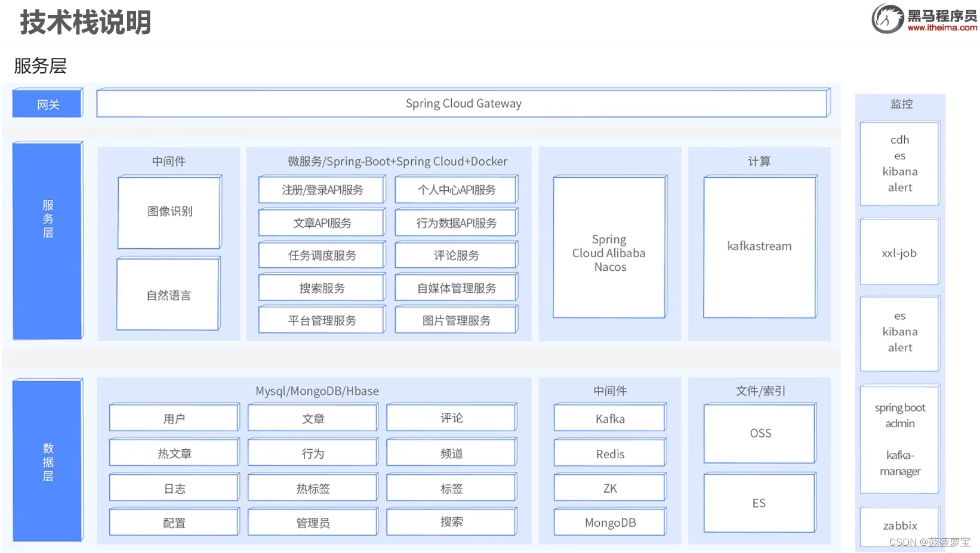Click the blue 网关 box

click(48, 103)
